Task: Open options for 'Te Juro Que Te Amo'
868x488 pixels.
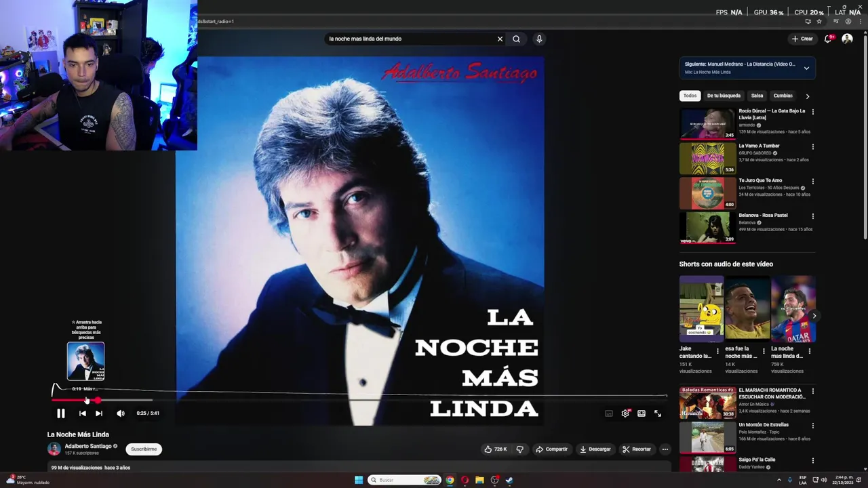Action: (812, 181)
